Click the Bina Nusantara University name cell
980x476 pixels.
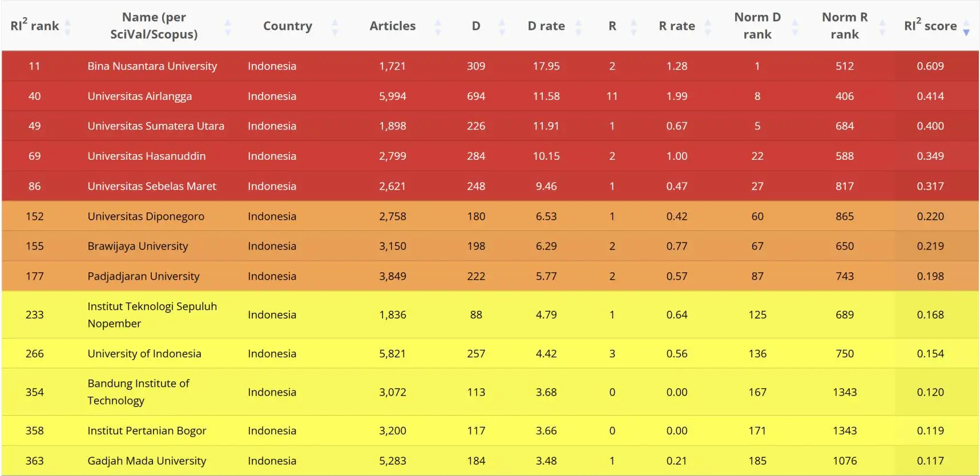click(152, 66)
